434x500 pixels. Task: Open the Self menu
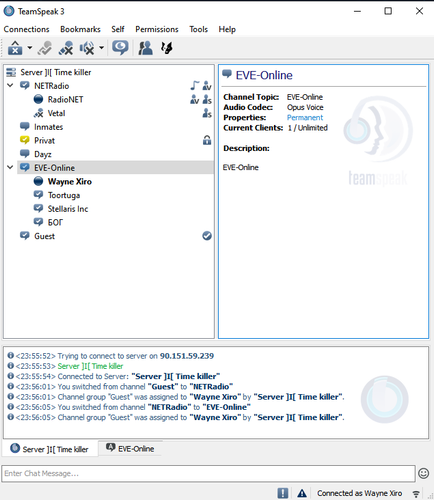pos(118,29)
